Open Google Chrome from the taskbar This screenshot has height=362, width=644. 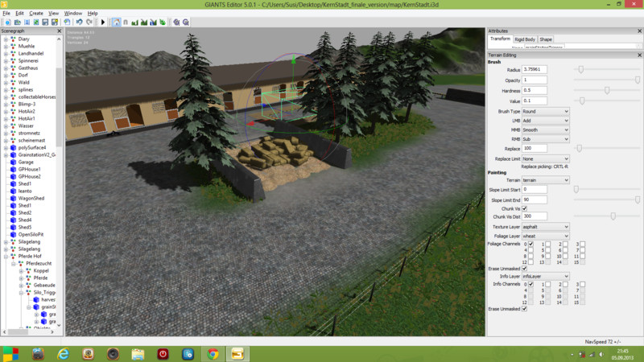(x=213, y=352)
